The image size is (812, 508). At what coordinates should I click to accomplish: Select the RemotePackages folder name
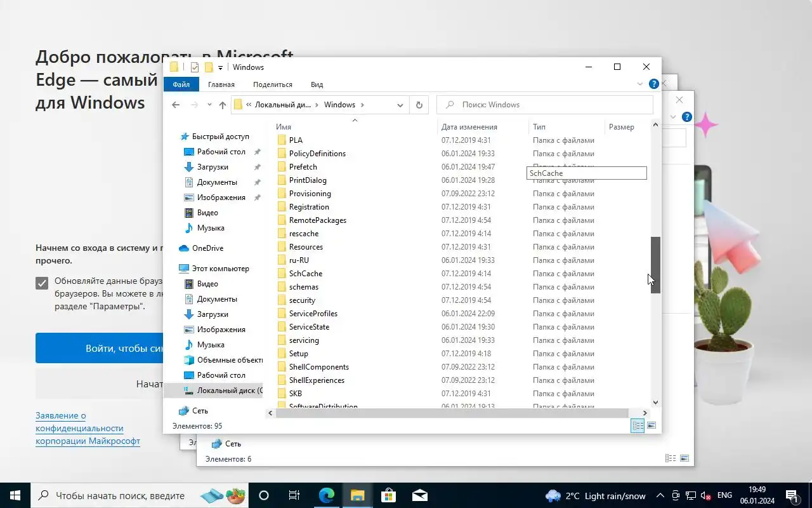pos(318,220)
